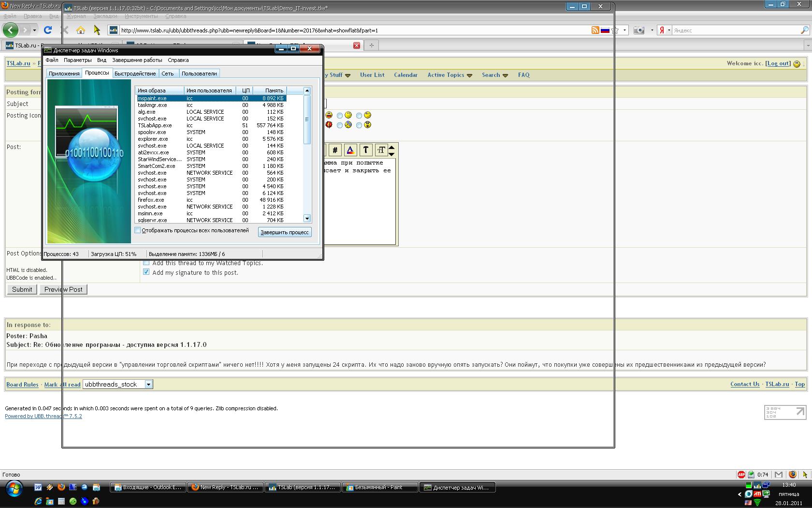
Task: Click the smiley icon next to Log out
Action: tap(797, 64)
